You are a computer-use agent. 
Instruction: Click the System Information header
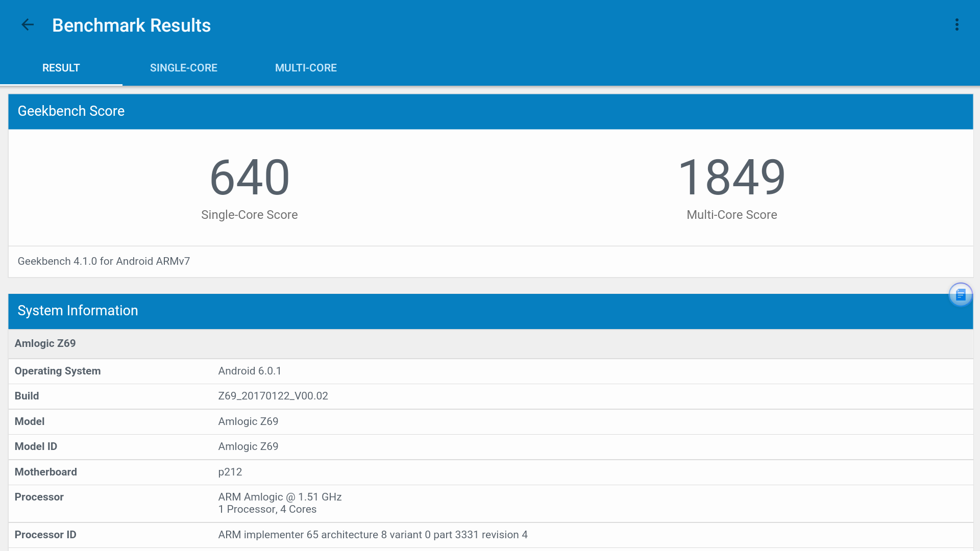[x=78, y=311]
